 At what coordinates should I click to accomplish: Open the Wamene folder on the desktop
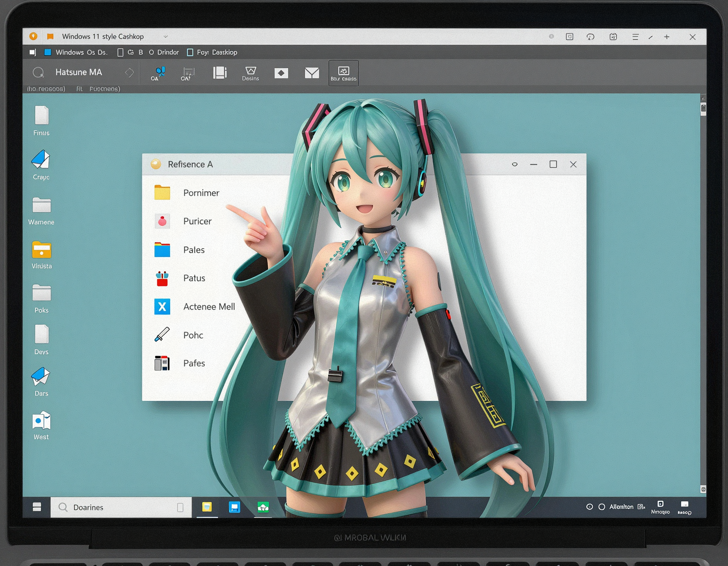click(x=41, y=211)
